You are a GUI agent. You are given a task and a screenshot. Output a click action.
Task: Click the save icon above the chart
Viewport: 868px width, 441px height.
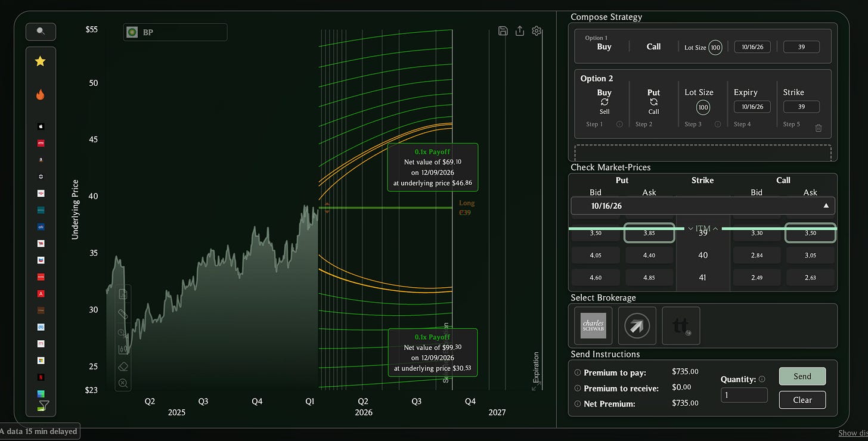tap(503, 31)
